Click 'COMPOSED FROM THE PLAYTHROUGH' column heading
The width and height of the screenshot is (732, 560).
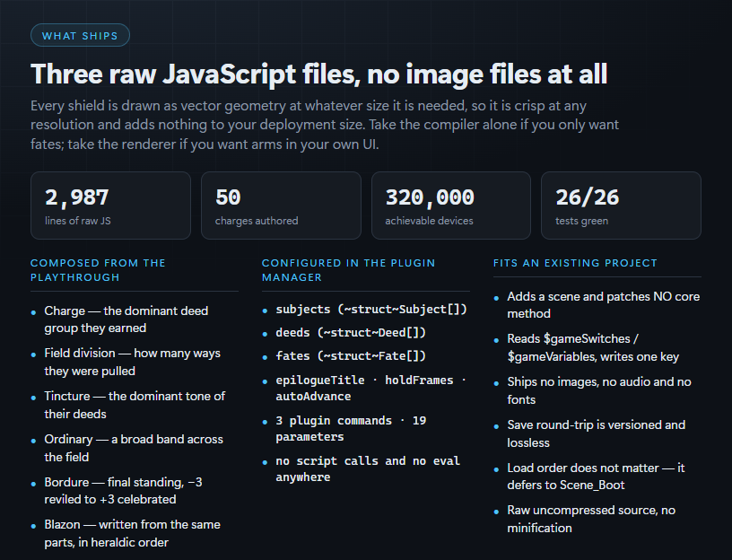(x=98, y=270)
